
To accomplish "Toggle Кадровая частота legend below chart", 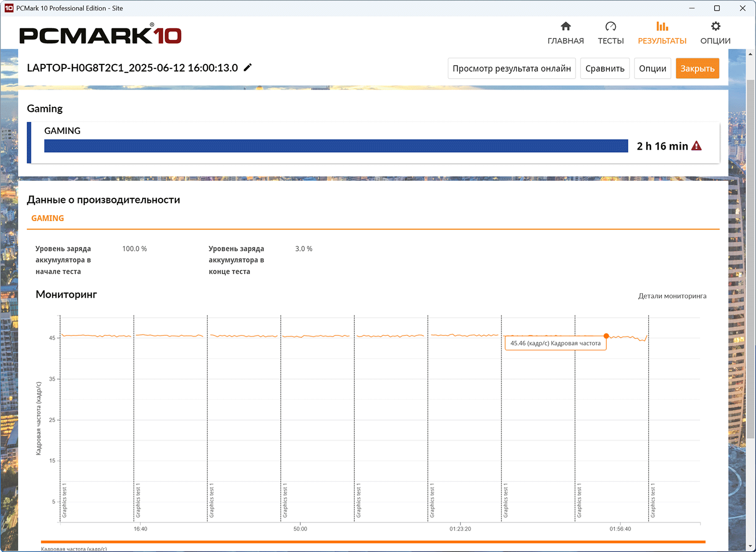I will pyautogui.click(x=74, y=548).
